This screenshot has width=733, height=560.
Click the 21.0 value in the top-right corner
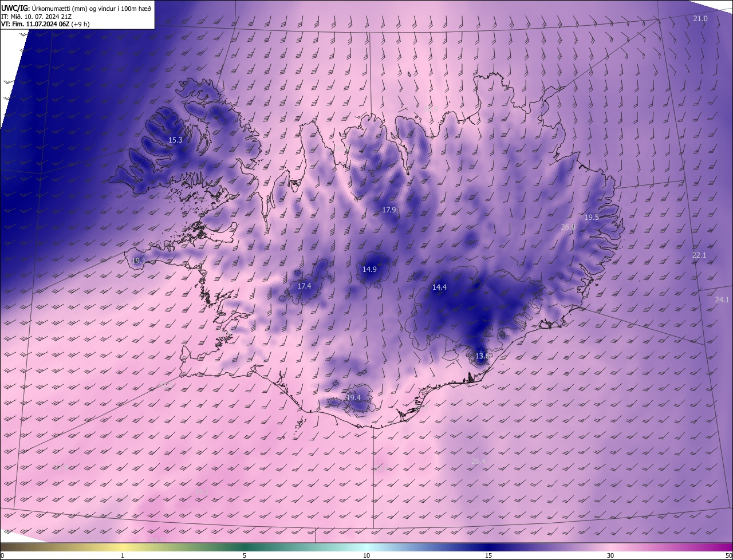point(700,19)
